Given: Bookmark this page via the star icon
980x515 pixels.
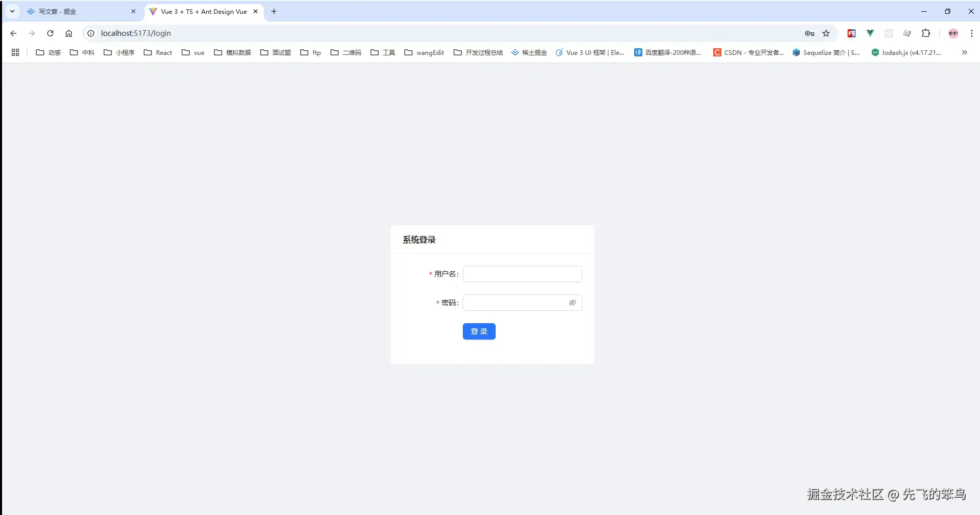Looking at the screenshot, I should tap(826, 33).
